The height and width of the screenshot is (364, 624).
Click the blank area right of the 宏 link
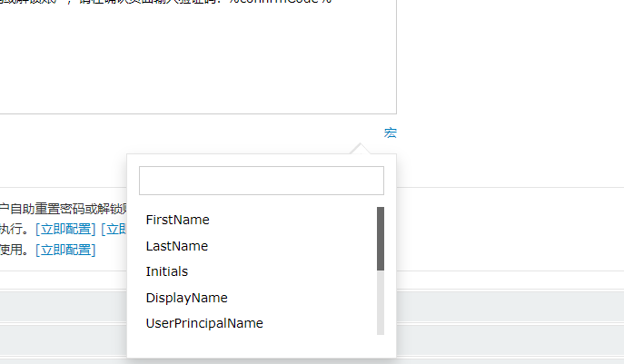(x=509, y=133)
